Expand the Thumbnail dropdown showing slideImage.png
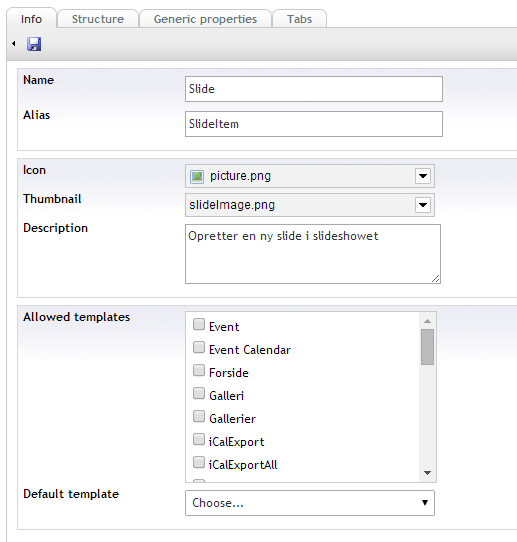This screenshot has height=542, width=517. click(310, 205)
